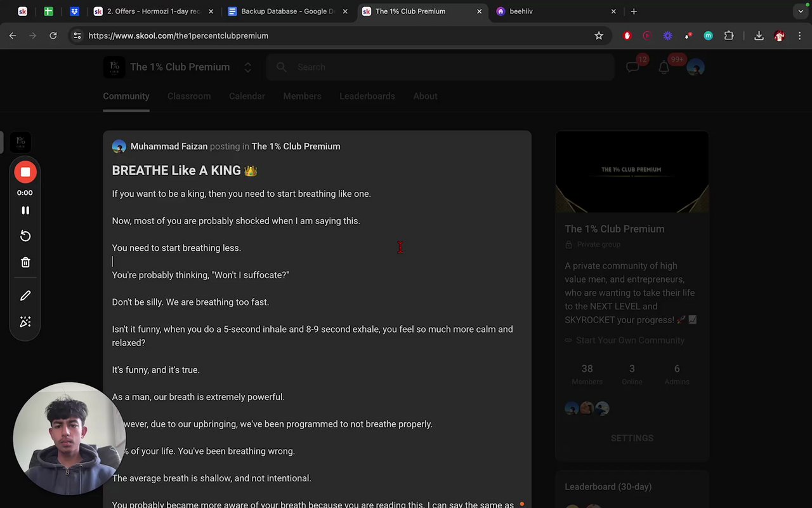Go back using the browser back arrow
Screen dimensions: 812x508
point(13,36)
